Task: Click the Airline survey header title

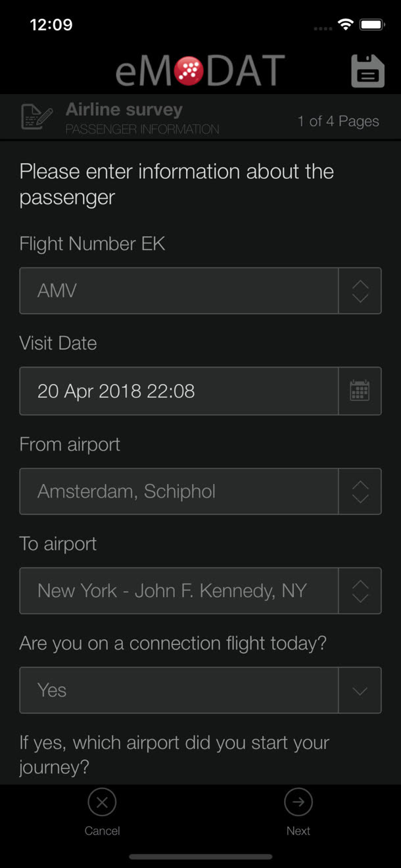Action: point(124,110)
